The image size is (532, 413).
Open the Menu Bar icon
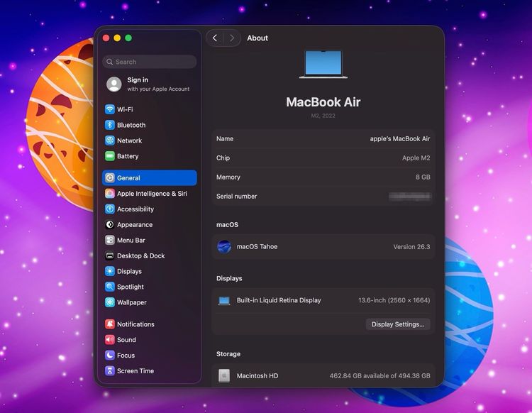click(109, 241)
